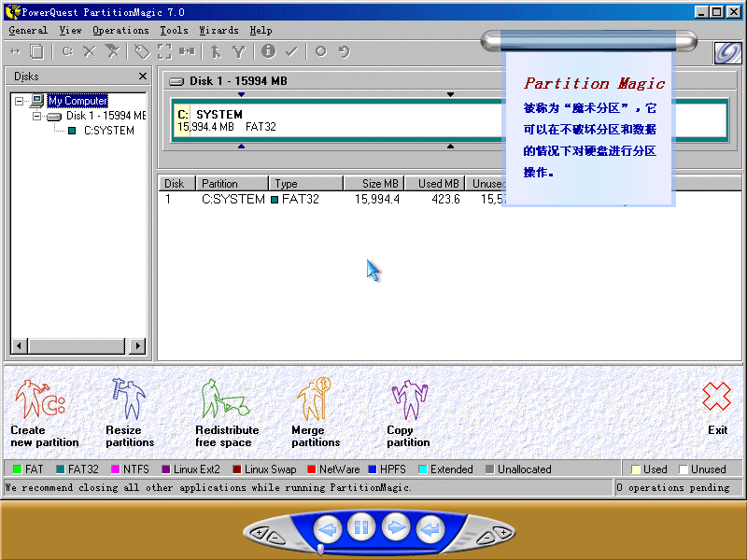Select C:SYSTEM in the Disks tree

tap(109, 131)
